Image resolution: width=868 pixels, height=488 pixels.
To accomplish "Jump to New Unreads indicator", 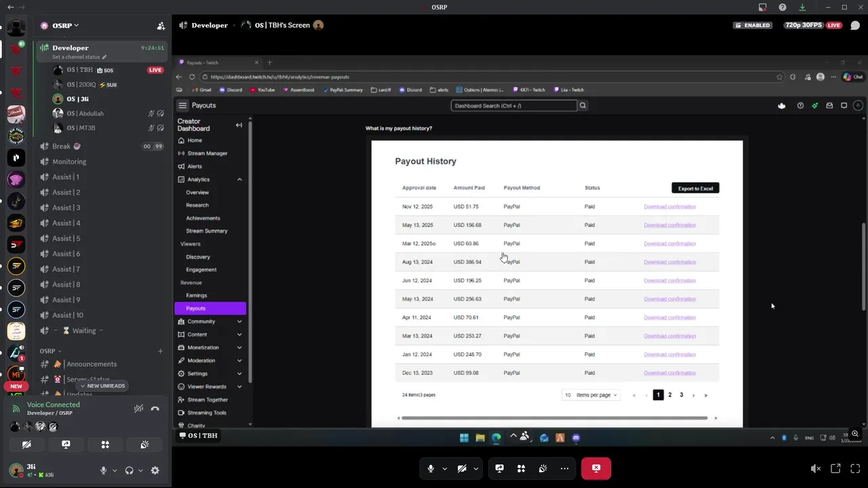I will tap(102, 386).
